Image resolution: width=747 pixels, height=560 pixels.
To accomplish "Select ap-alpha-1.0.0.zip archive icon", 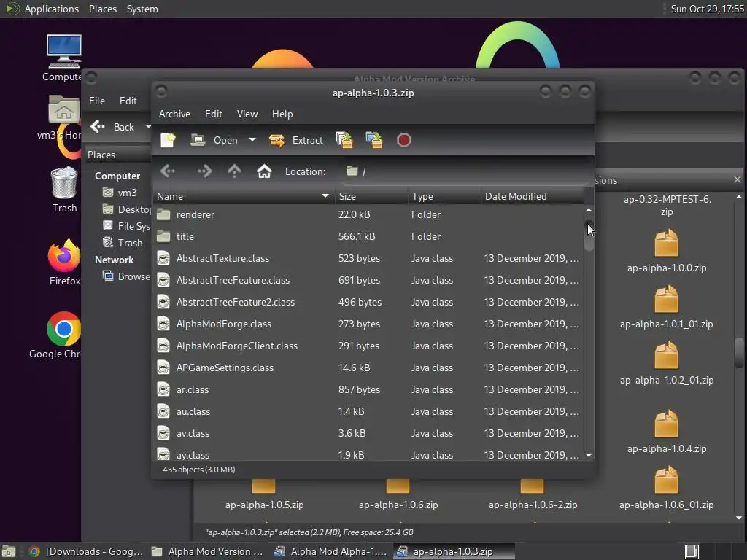I will coord(666,243).
